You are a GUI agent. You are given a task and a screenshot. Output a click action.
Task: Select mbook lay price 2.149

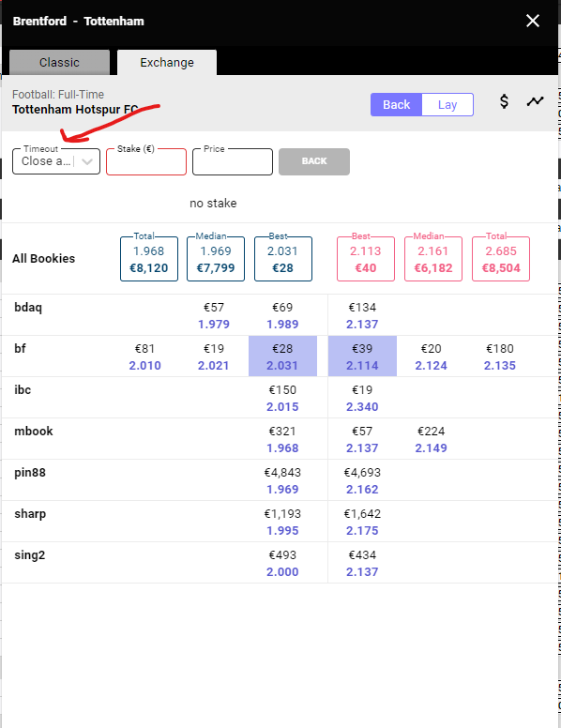[431, 440]
